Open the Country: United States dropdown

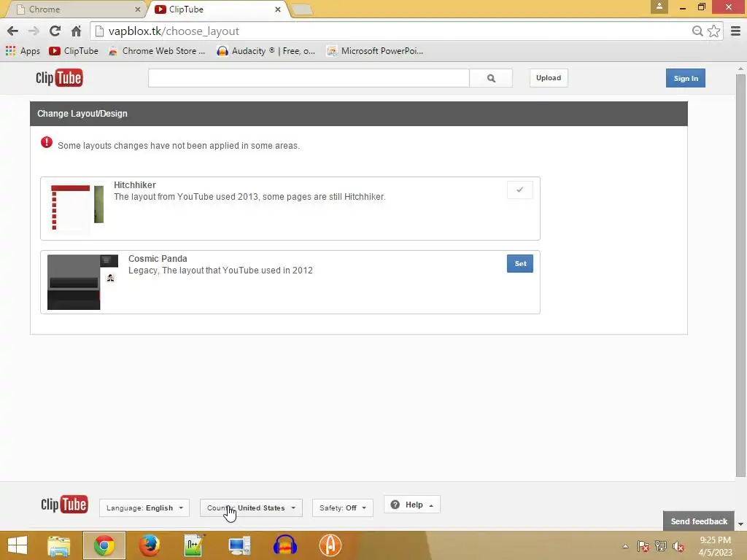tap(251, 507)
